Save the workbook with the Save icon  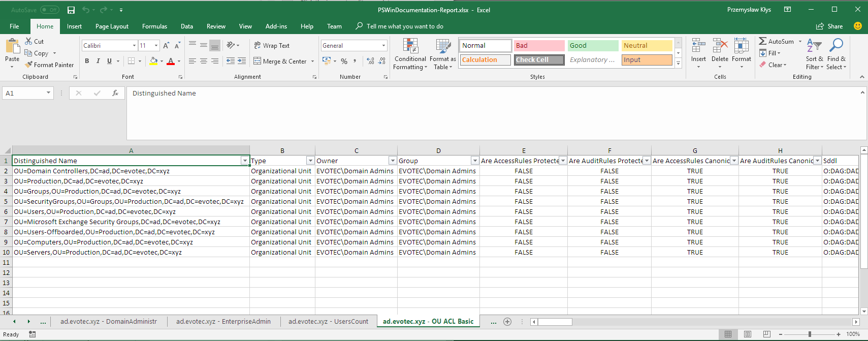[x=71, y=10]
